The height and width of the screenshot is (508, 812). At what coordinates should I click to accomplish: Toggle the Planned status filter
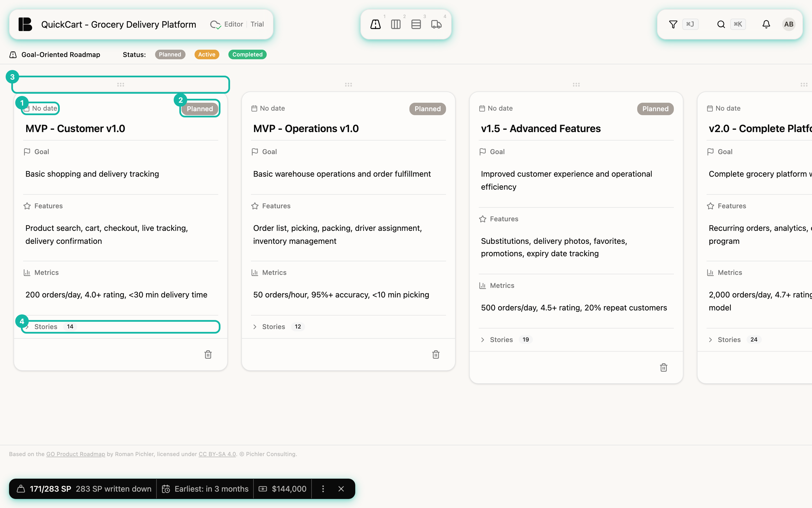170,54
